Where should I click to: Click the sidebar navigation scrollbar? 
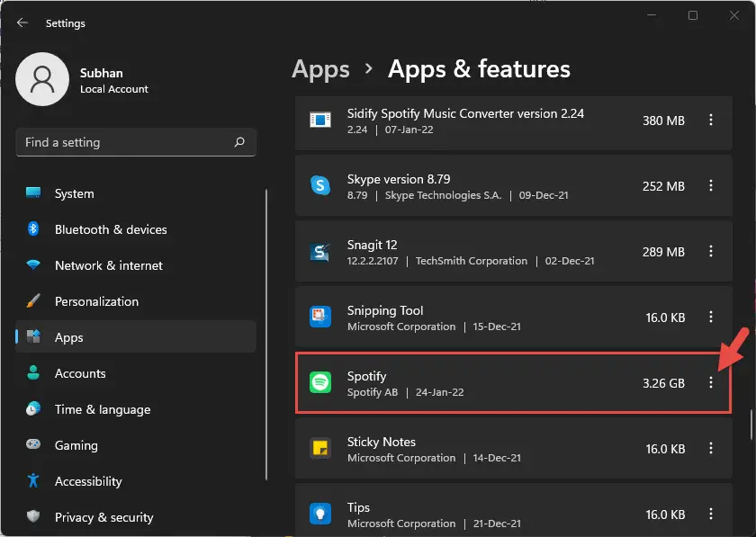click(x=266, y=335)
